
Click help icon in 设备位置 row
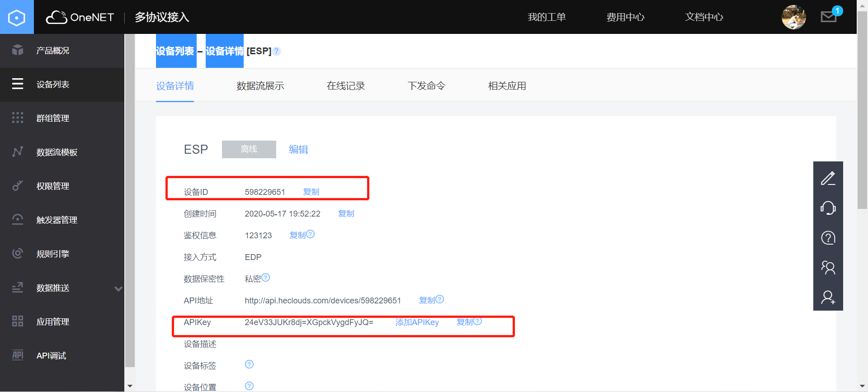[249, 386]
